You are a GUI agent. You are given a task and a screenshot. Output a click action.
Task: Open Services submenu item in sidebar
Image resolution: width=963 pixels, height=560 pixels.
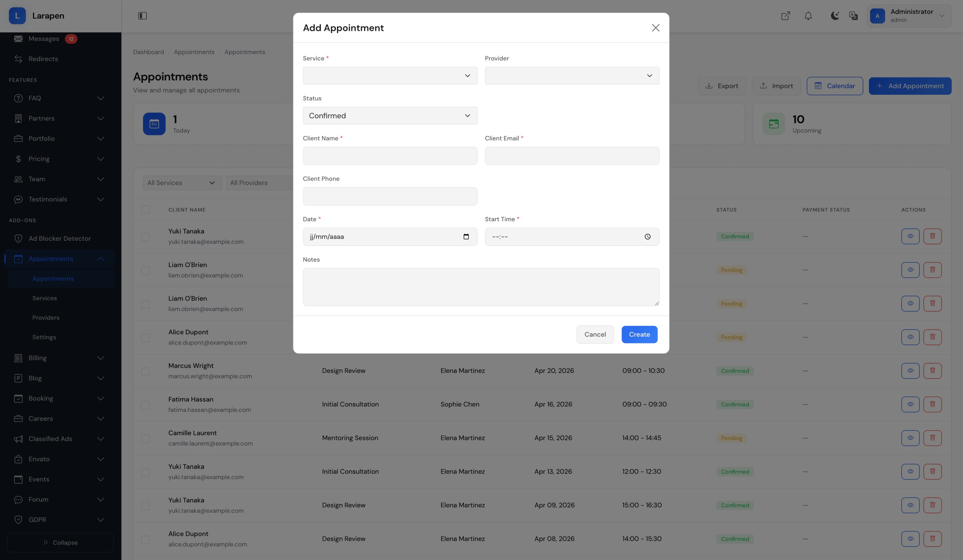pyautogui.click(x=45, y=298)
